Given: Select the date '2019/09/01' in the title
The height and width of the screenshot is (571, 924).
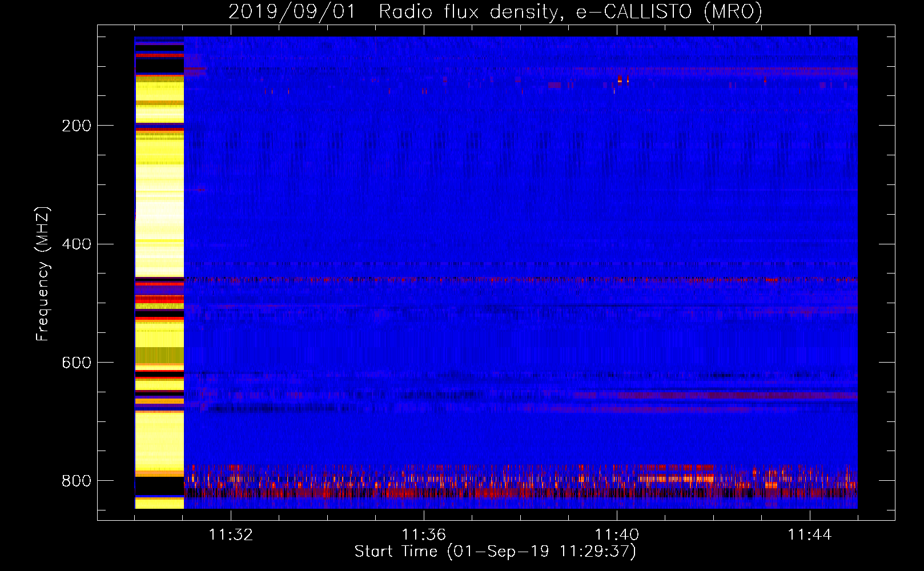Looking at the screenshot, I should pos(292,11).
